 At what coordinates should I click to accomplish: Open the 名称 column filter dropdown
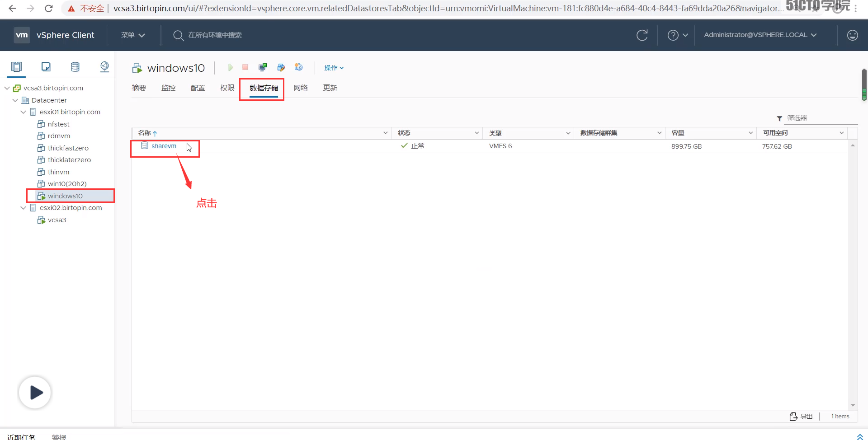pos(385,133)
